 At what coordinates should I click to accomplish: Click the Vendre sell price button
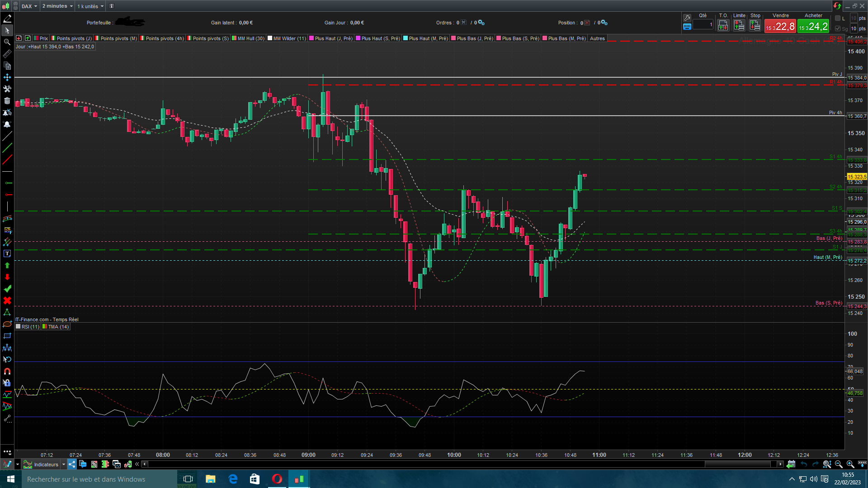point(780,26)
